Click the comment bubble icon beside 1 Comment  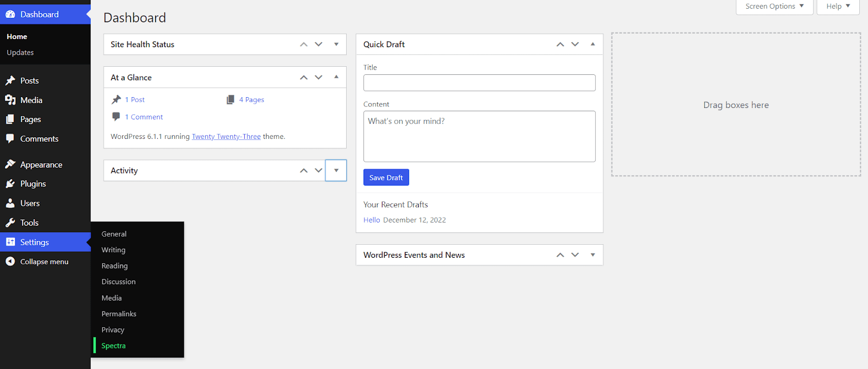pos(116,117)
